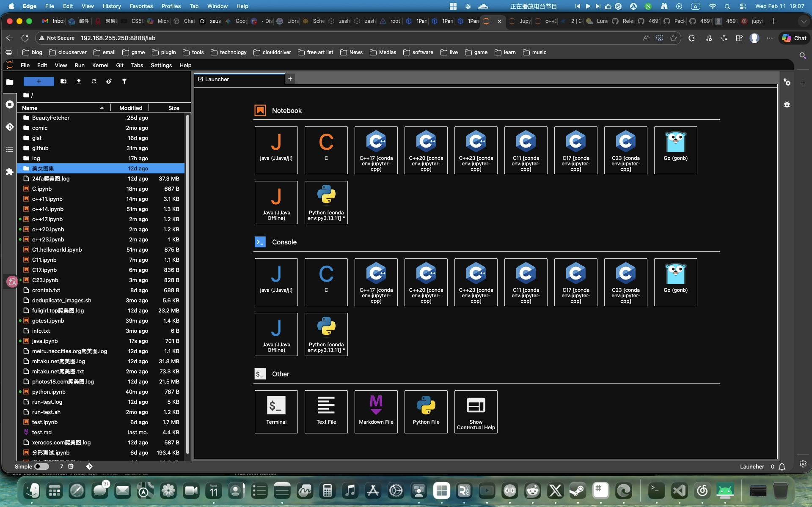Open the debugger right sidebar icon
The width and height of the screenshot is (812, 507).
[x=787, y=104]
